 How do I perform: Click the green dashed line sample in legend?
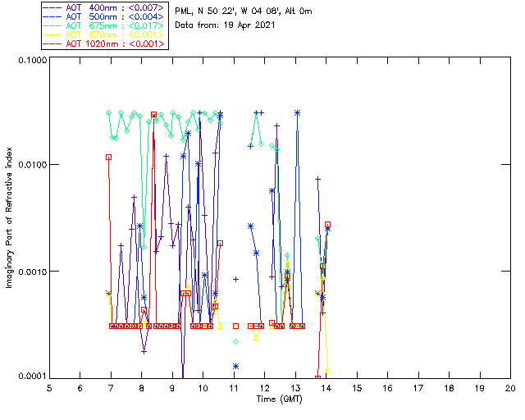pyautogui.click(x=52, y=25)
